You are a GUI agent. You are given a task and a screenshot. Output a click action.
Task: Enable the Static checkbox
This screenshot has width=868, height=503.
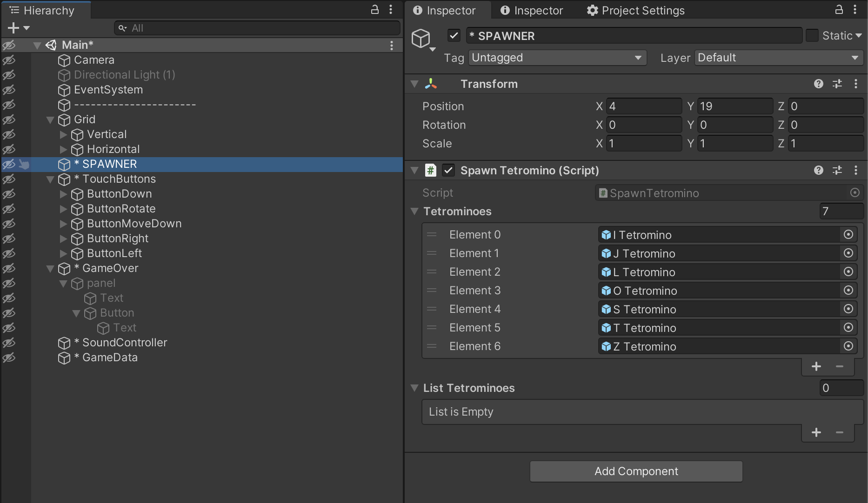tap(812, 35)
